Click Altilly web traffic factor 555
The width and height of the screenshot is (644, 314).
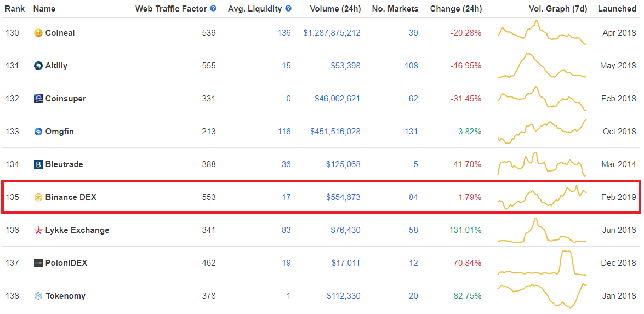click(209, 66)
